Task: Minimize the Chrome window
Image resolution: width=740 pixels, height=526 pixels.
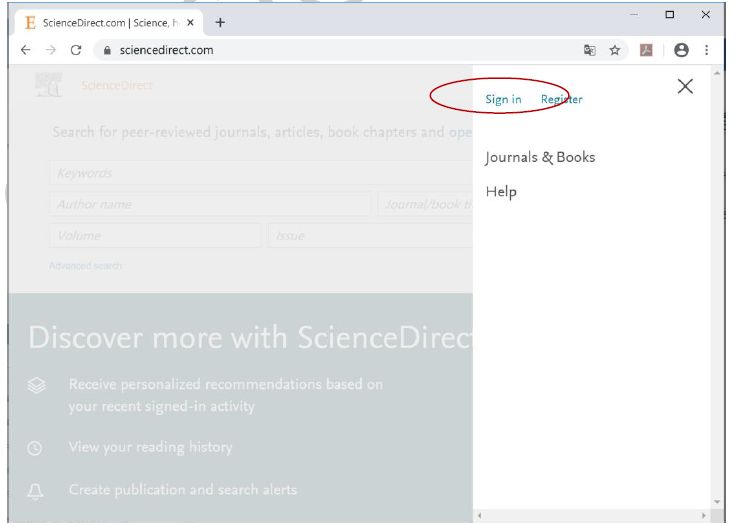Action: click(x=634, y=15)
